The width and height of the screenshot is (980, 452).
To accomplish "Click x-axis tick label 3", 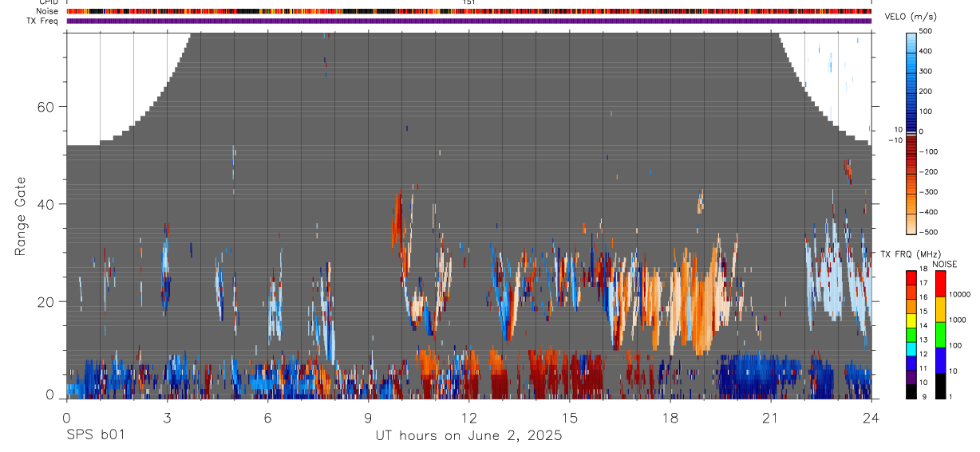I will coord(167,417).
